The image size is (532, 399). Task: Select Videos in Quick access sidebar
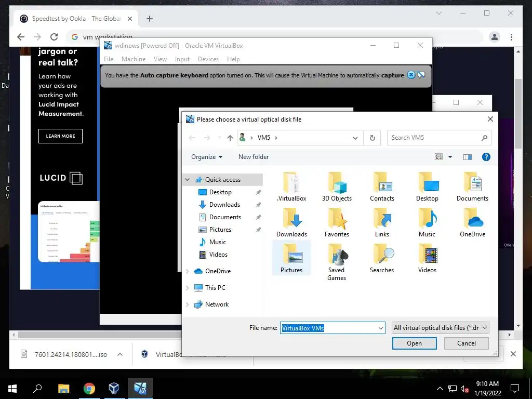[x=219, y=255]
